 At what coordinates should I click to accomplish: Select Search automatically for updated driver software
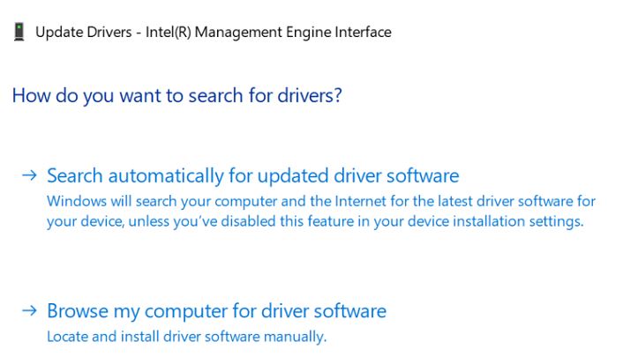pos(252,175)
